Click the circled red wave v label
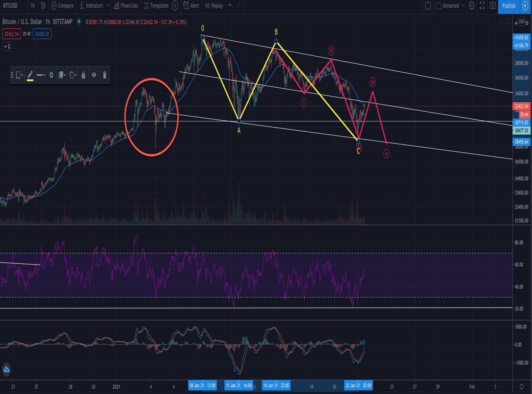This screenshot has height=394, width=532. coord(387,154)
